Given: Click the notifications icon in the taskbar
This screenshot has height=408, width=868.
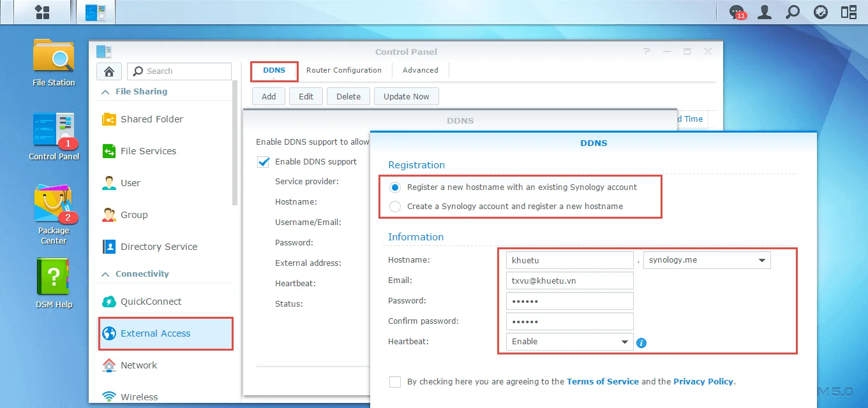Looking at the screenshot, I should point(735,11).
